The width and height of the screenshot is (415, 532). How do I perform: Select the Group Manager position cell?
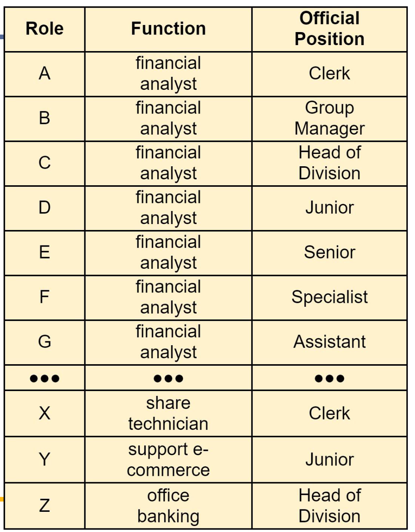pos(329,118)
